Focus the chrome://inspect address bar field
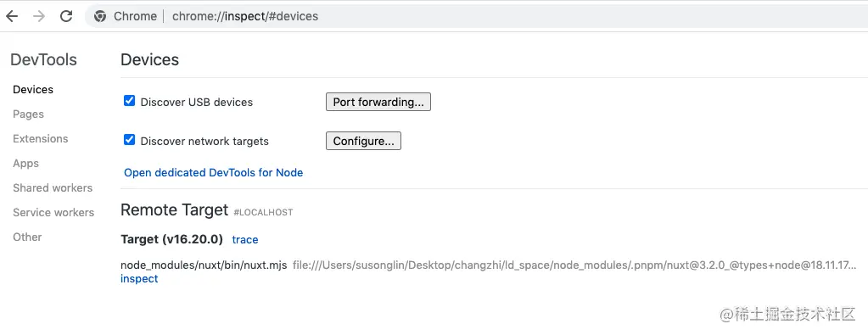Viewport: 868px width, 335px height. click(476, 16)
